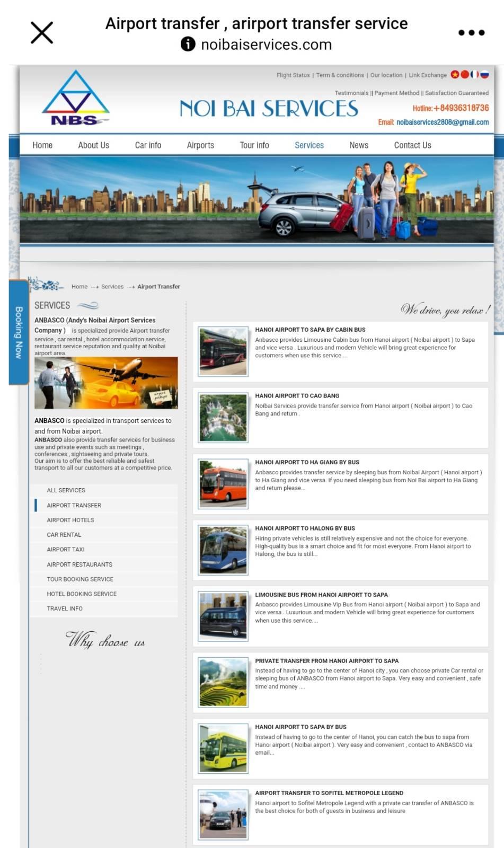Open the yellow Sapa bus thumbnail
This screenshot has height=848, width=504.
223,749
